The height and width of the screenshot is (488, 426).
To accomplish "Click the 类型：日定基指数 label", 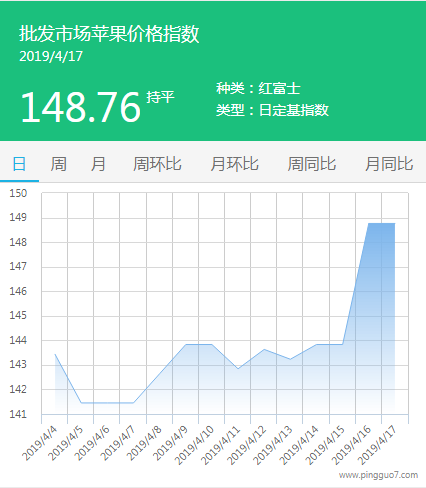I will pos(272,110).
